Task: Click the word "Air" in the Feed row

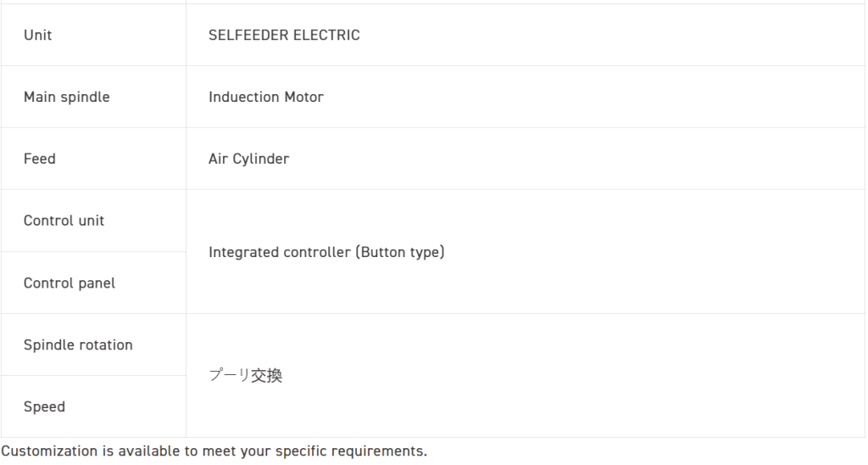Action: tap(219, 159)
